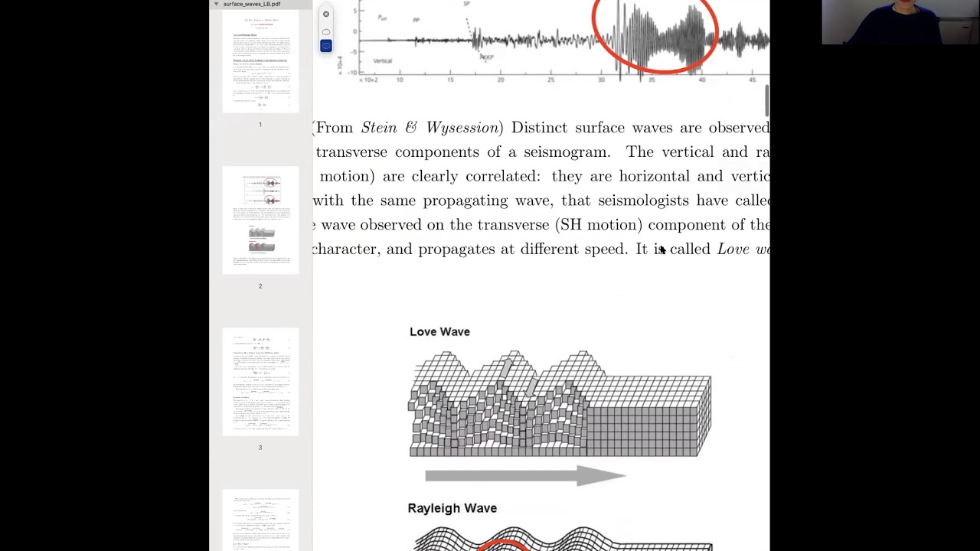Click the page number 1 label
This screenshot has width=980, height=551.
click(x=260, y=124)
